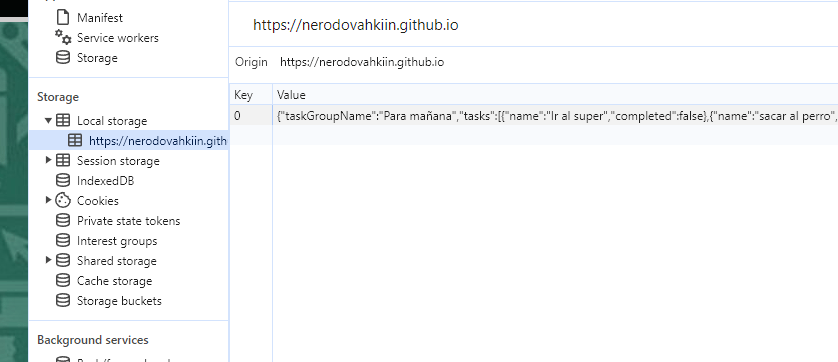Click the Storage database icon under Application

point(63,58)
